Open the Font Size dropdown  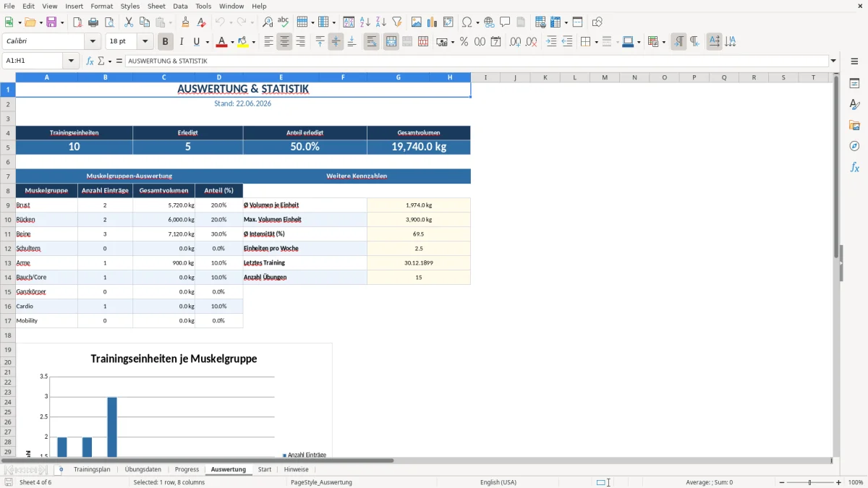coord(145,42)
